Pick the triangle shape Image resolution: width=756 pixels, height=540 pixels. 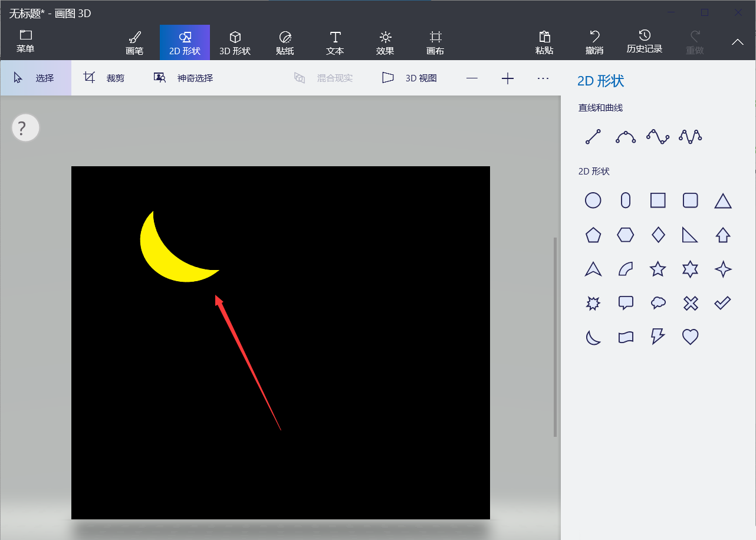click(723, 201)
